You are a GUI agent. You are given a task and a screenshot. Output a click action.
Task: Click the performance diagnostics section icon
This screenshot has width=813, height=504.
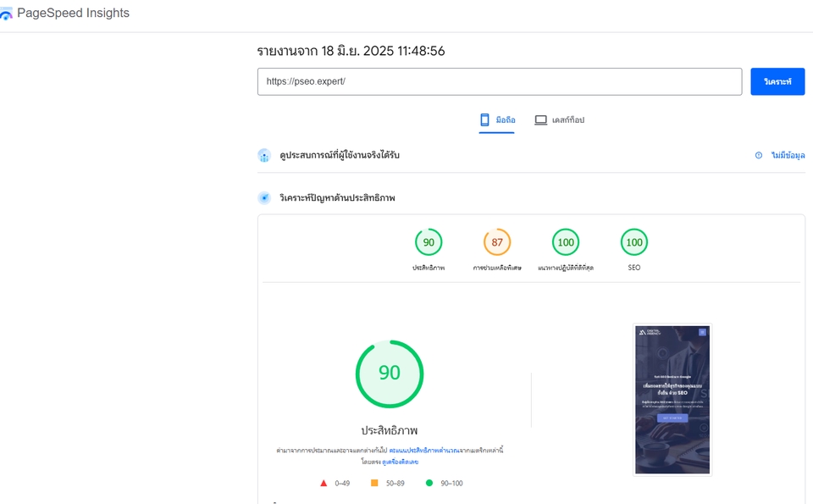264,198
